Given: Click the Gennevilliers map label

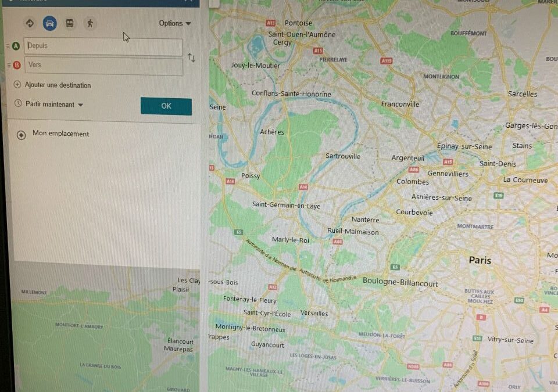Looking at the screenshot, I should coord(448,174).
